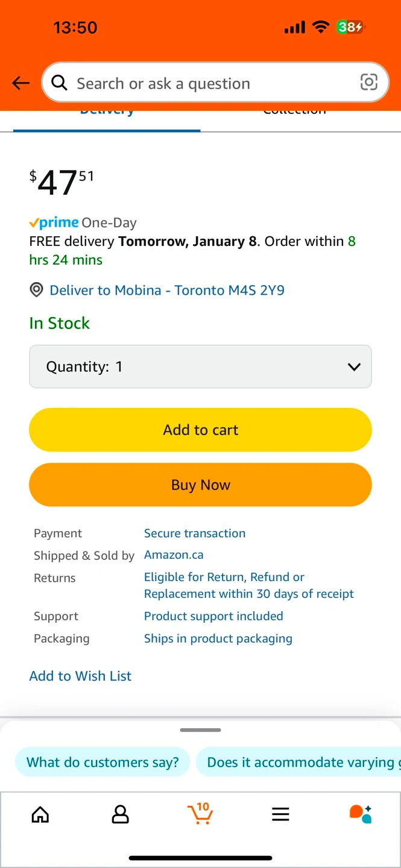The width and height of the screenshot is (401, 868).
Task: Open the shopping cart icon
Action: [200, 814]
